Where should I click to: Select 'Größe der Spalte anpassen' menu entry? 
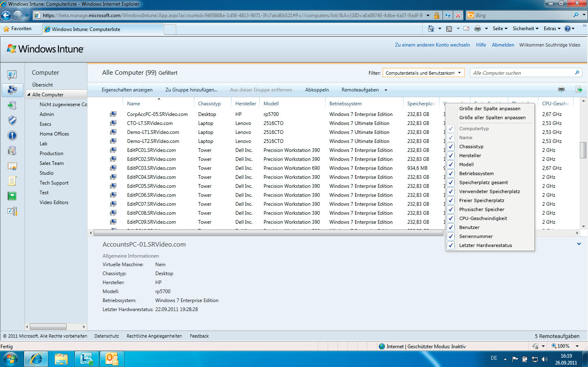(x=490, y=109)
